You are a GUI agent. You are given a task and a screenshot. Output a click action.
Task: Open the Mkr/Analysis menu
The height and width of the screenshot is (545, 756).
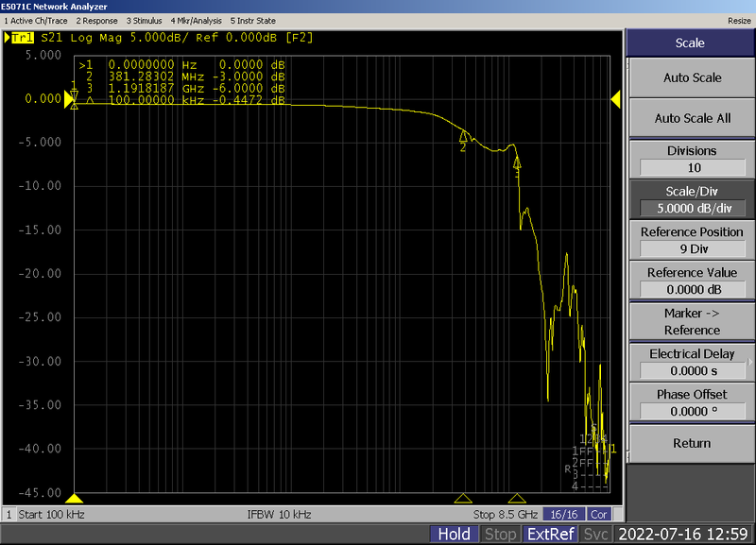(x=197, y=21)
